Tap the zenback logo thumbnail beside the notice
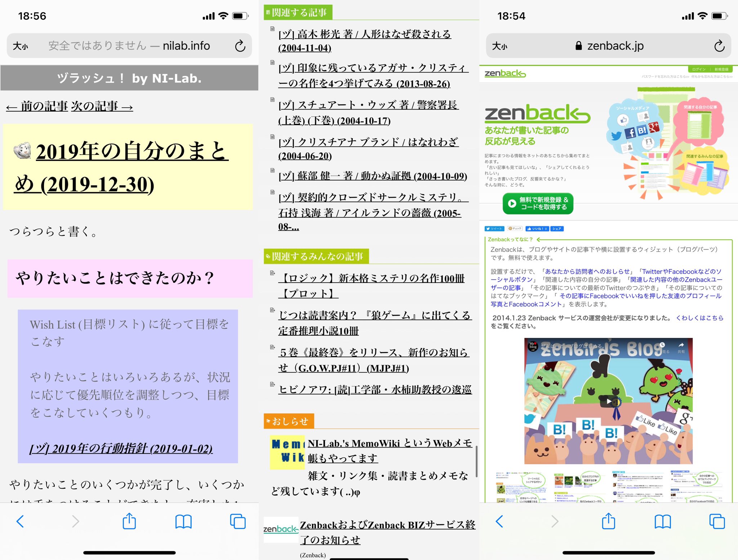Image resolution: width=738 pixels, height=560 pixels. point(281,529)
